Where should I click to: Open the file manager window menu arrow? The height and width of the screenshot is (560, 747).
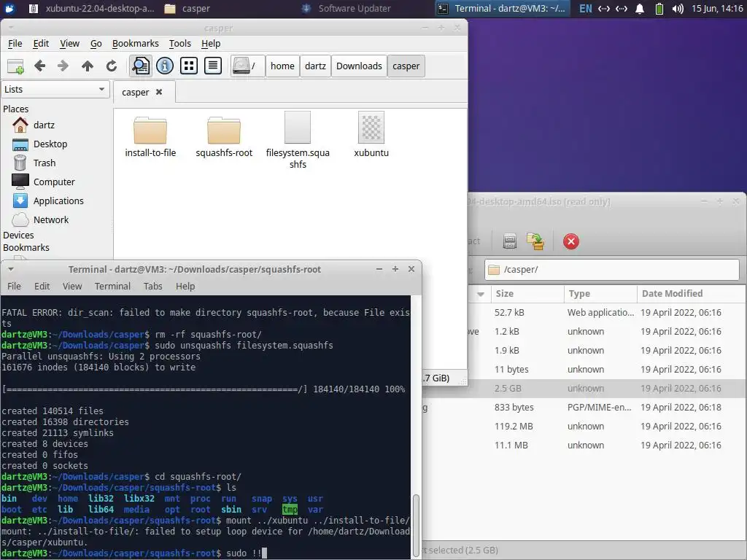pyautogui.click(x=10, y=28)
